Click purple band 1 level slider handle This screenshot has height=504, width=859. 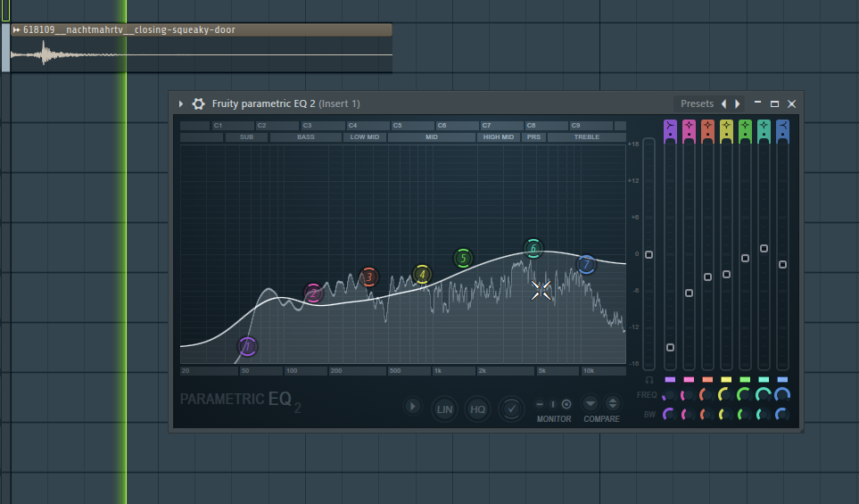670,347
